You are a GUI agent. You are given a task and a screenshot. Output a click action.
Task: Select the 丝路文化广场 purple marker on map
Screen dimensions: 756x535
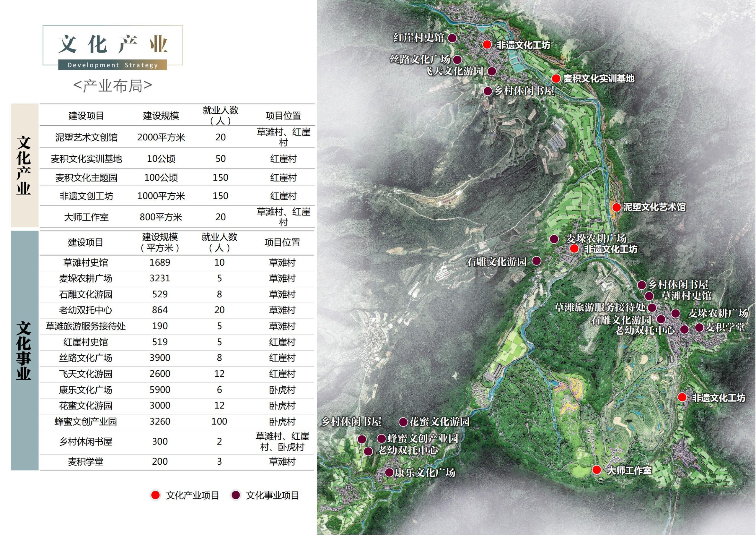(x=457, y=60)
